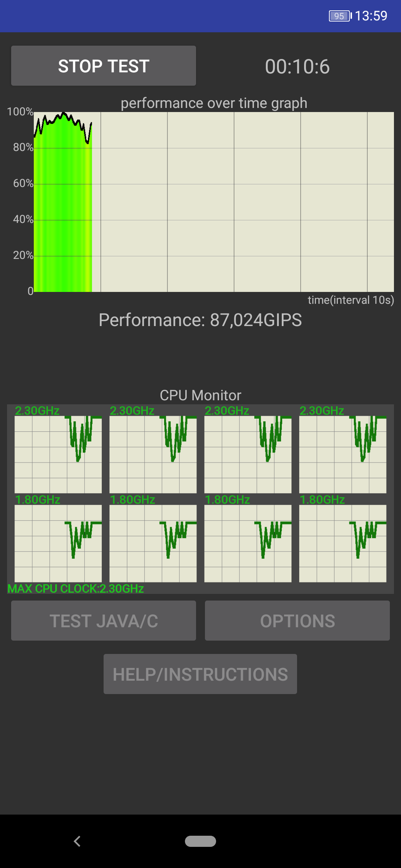Select third 2.30GHz CPU core graph
The image size is (401, 868).
(x=248, y=454)
